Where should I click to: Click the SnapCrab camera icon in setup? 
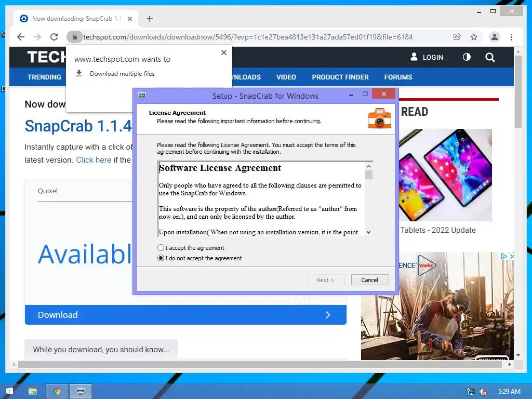[x=380, y=118]
